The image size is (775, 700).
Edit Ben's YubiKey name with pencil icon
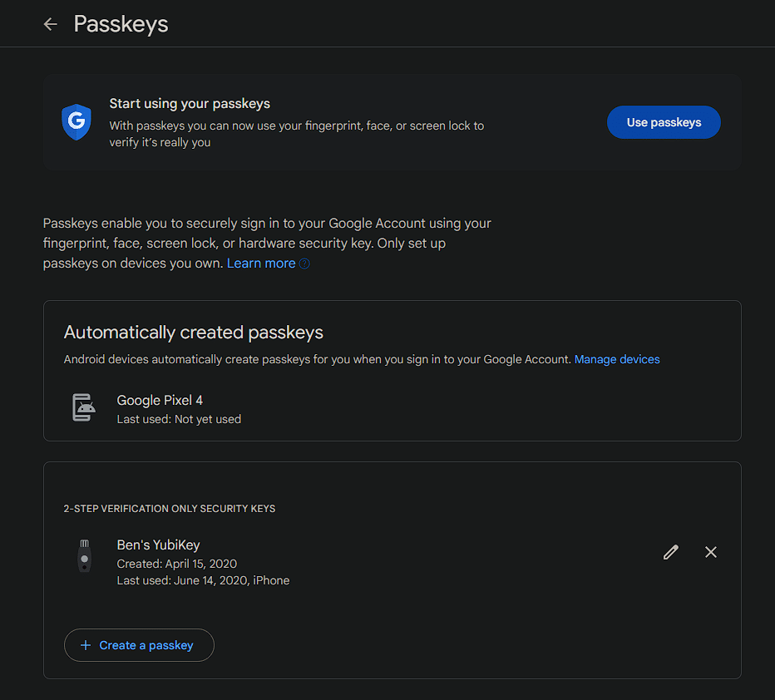click(x=671, y=552)
